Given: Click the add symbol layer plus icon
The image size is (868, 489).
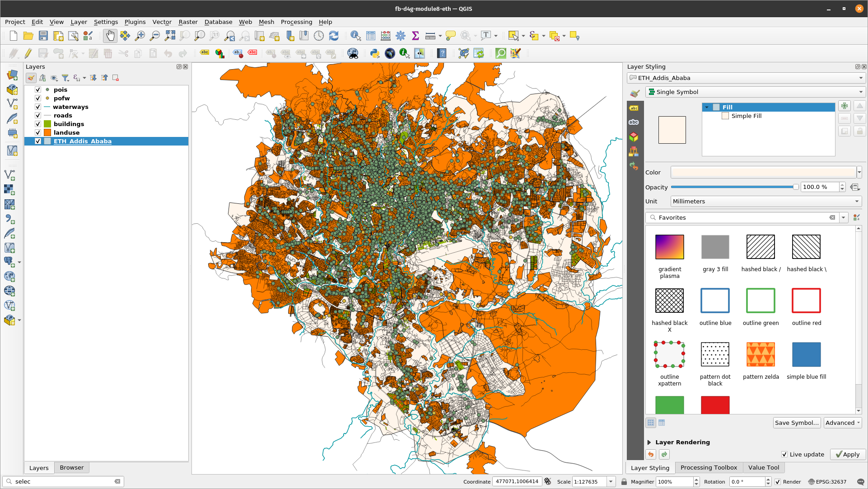Looking at the screenshot, I should (x=845, y=106).
